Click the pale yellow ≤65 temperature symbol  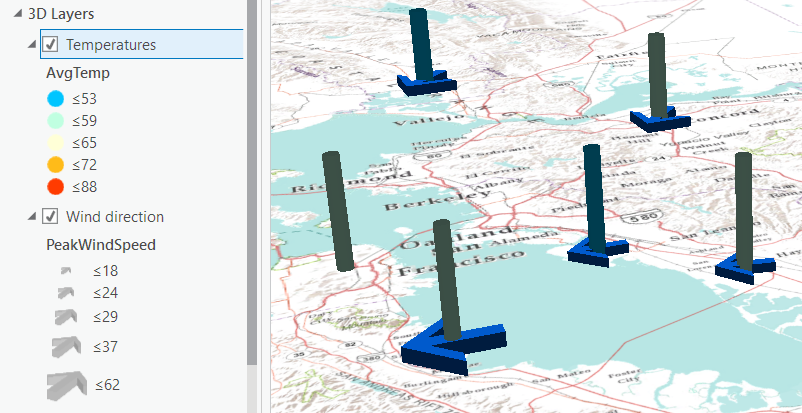pos(55,143)
